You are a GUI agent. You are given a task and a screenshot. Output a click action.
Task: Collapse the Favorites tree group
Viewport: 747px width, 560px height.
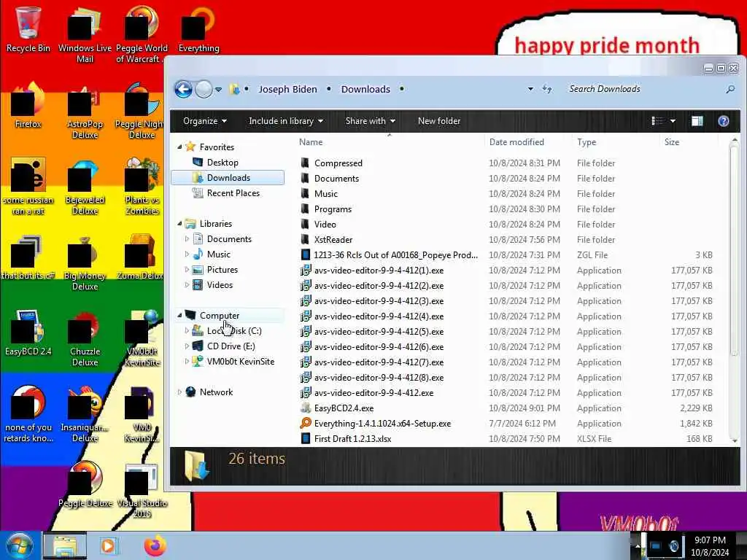(179, 147)
